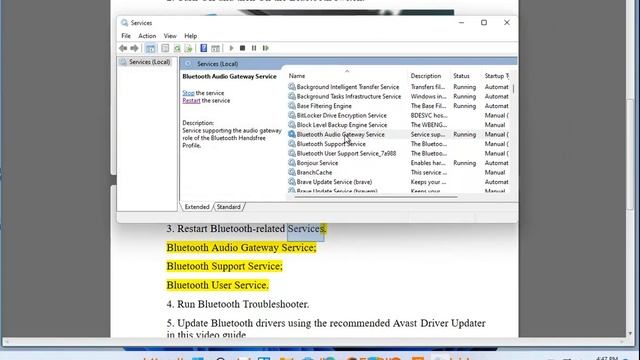Click highlighted 'Bluetooth Audio Gateway Service;' text in document

coord(241,247)
